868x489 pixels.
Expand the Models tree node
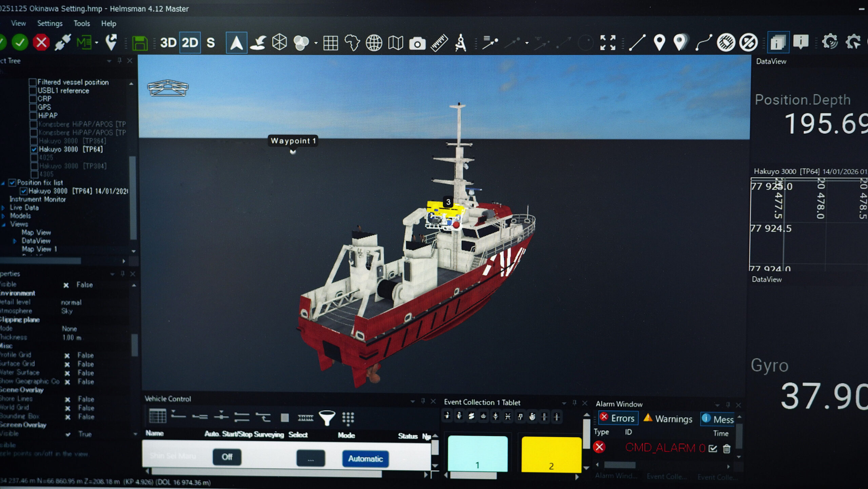[3, 216]
